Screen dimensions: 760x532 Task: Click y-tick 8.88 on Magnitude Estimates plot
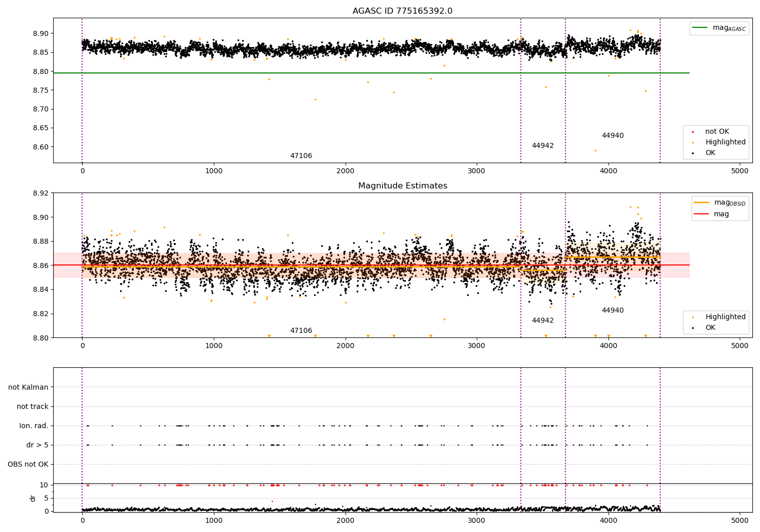pyautogui.click(x=41, y=242)
